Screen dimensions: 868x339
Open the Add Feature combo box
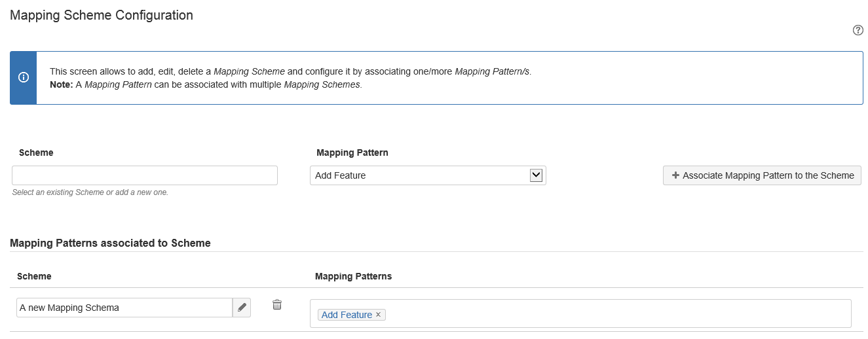click(419, 175)
